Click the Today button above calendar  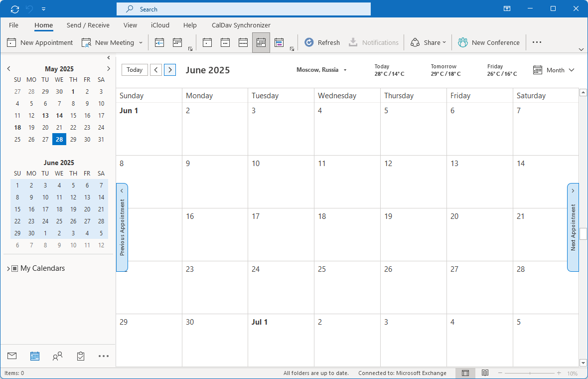135,70
